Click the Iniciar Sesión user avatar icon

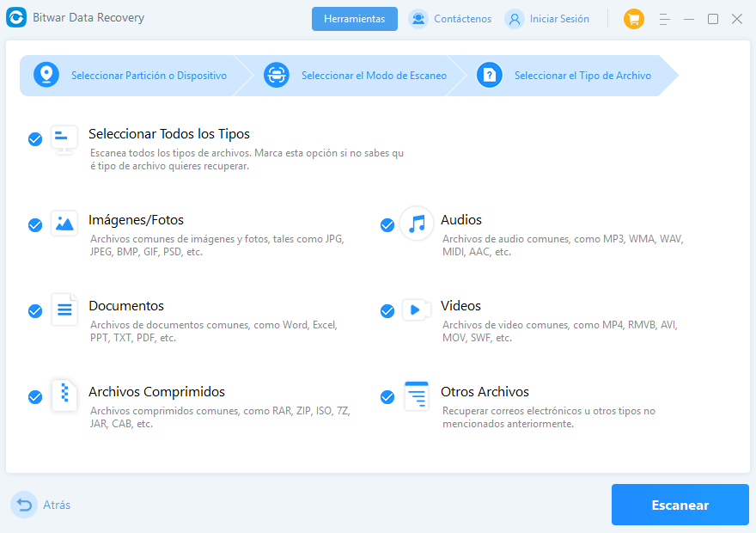click(515, 19)
